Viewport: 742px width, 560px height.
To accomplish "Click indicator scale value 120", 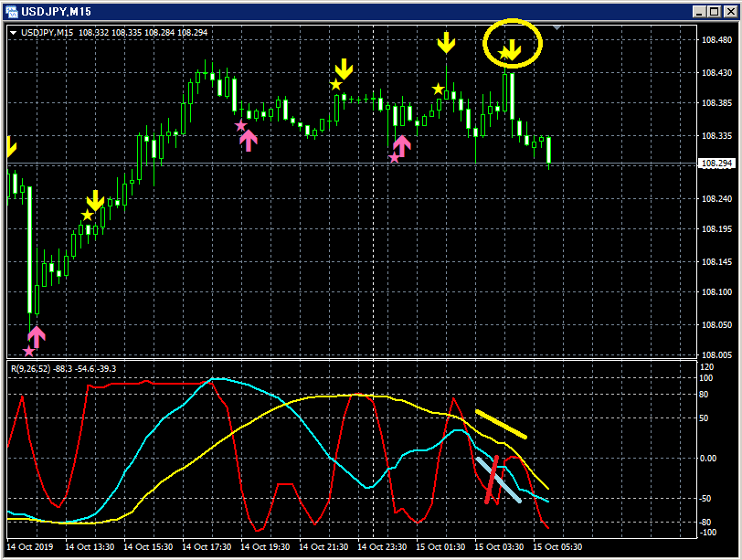I will [706, 367].
